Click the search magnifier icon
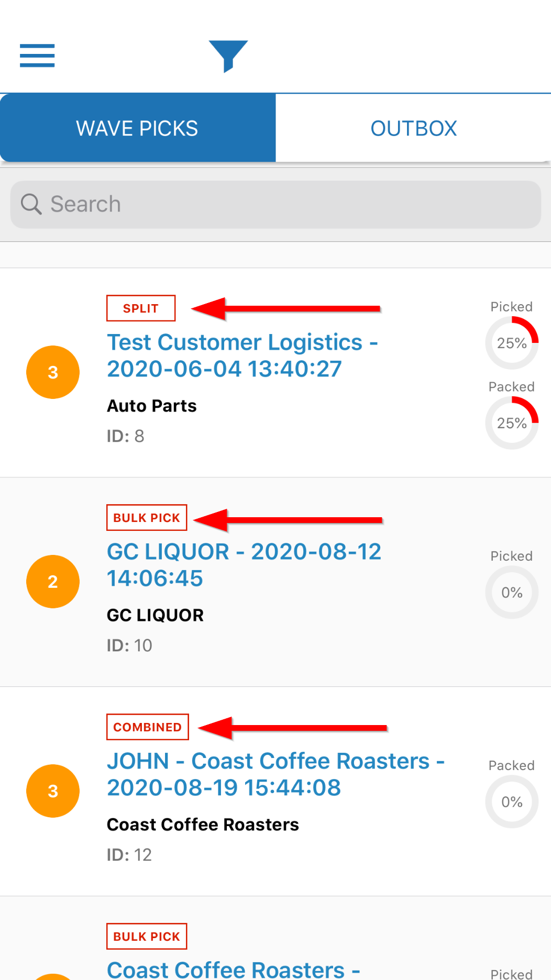551x980 pixels. (31, 204)
